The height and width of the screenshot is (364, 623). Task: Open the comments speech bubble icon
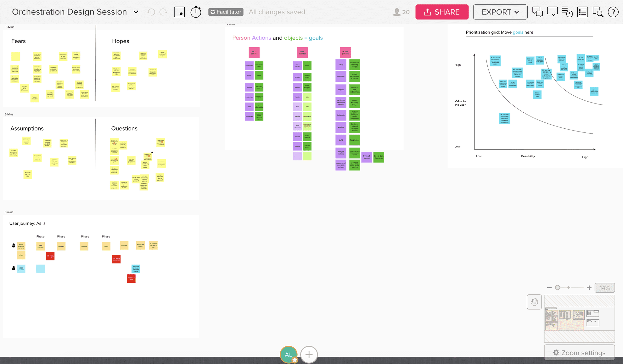(x=552, y=12)
